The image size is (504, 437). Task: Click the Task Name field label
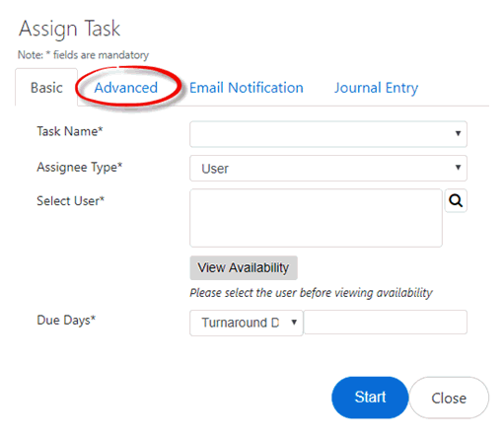(x=70, y=131)
